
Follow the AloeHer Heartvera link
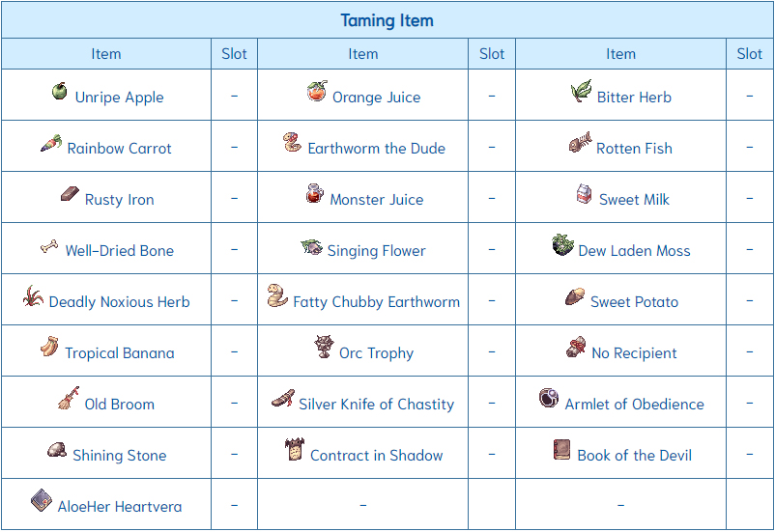tap(120, 506)
